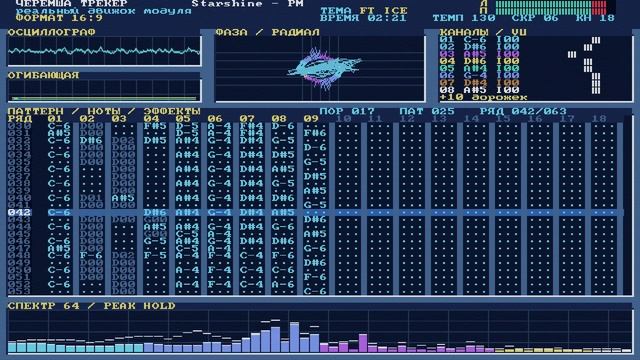Select orange channel row 07 D#4 I00
640x360 pixels.
coord(480,83)
